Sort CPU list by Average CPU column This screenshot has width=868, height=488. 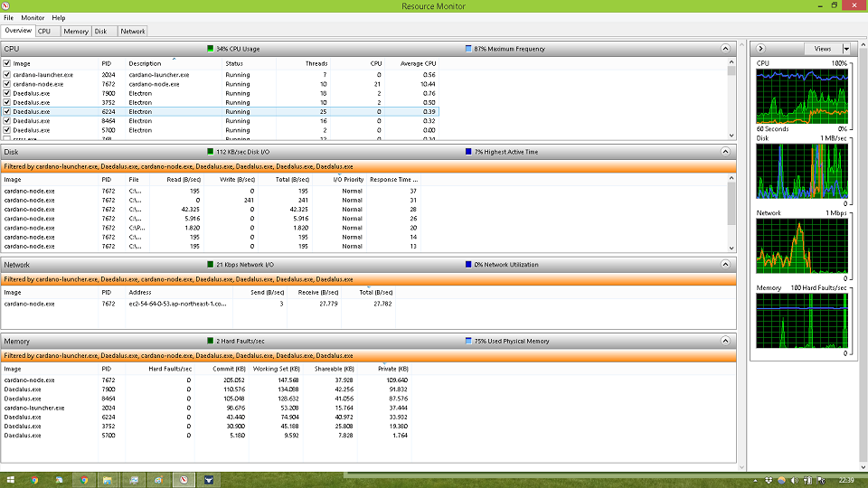pos(418,63)
